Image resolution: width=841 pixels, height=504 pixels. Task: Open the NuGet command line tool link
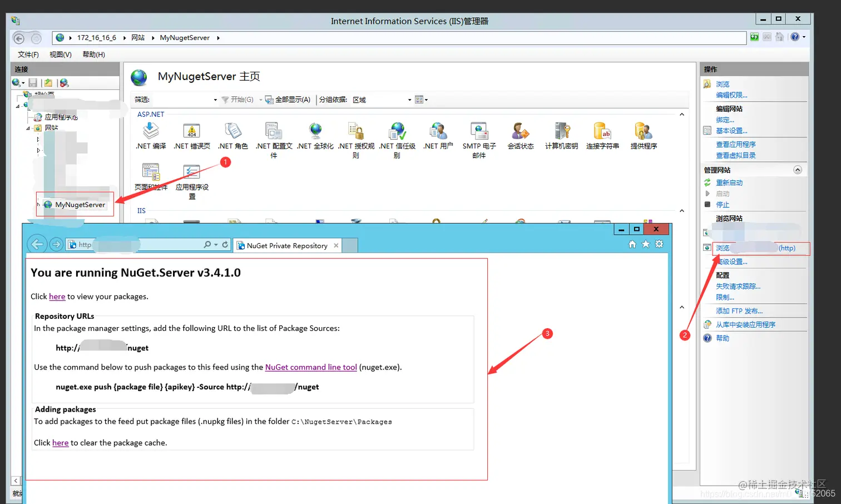click(x=311, y=367)
